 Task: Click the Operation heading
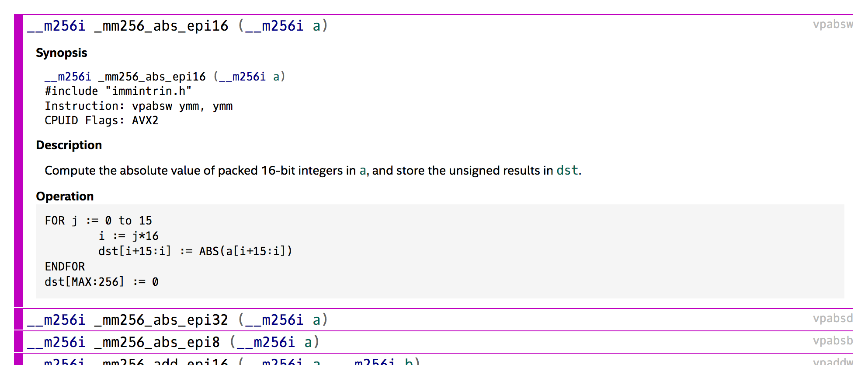pos(65,197)
